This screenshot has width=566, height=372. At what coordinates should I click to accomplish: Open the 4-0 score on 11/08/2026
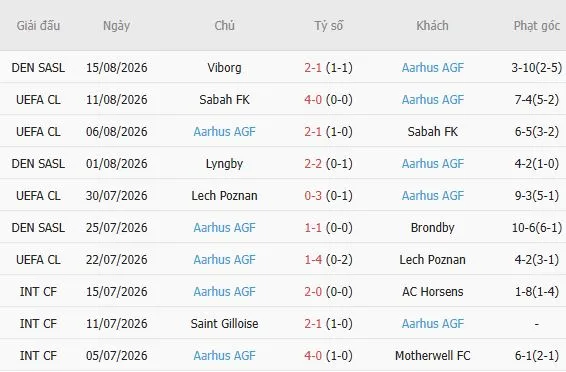313,100
